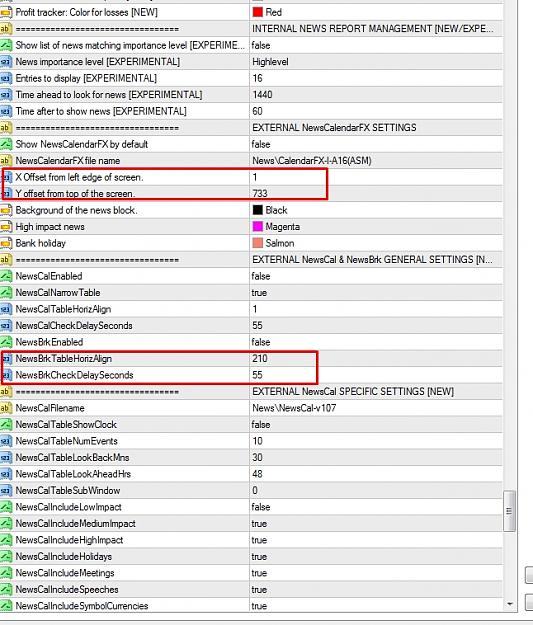Screen dimensions: 533x625
Task: Click the bool icon beside NewsCalEnabled
Action: (x=6, y=276)
